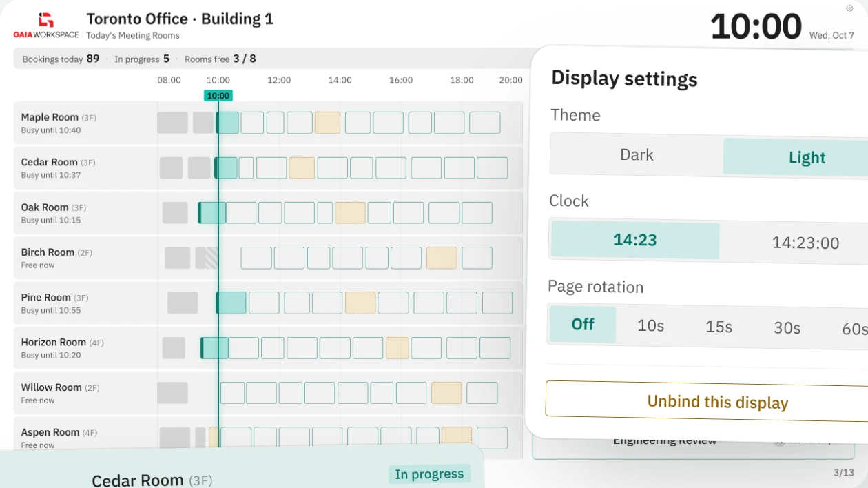The width and height of the screenshot is (868, 488).
Task: Click the Wed, Oct 7 date
Action: pos(831,35)
